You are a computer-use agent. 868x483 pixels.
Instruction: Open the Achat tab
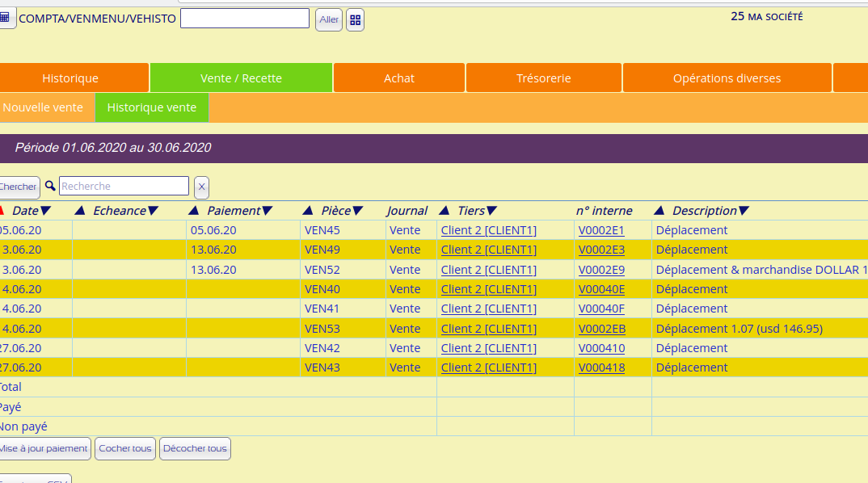(x=399, y=78)
